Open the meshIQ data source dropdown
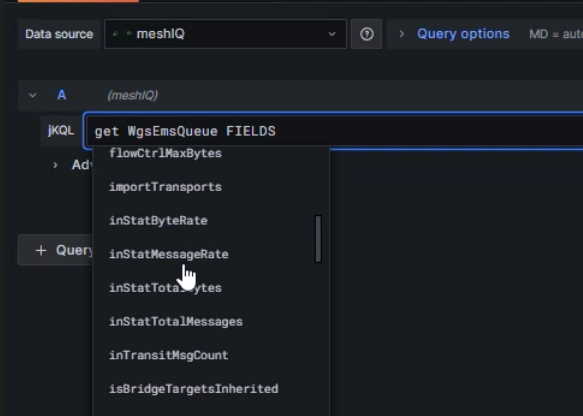The height and width of the screenshot is (416, 583). tap(225, 34)
